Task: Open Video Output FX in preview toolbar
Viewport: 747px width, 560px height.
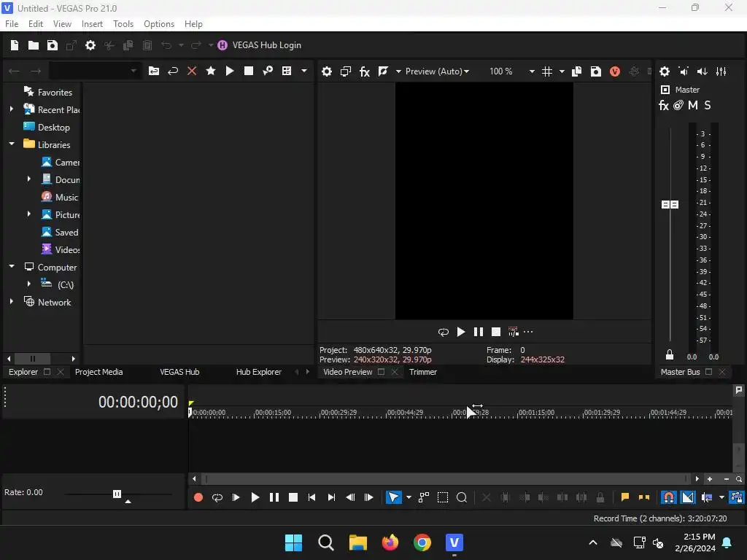Action: click(x=365, y=71)
